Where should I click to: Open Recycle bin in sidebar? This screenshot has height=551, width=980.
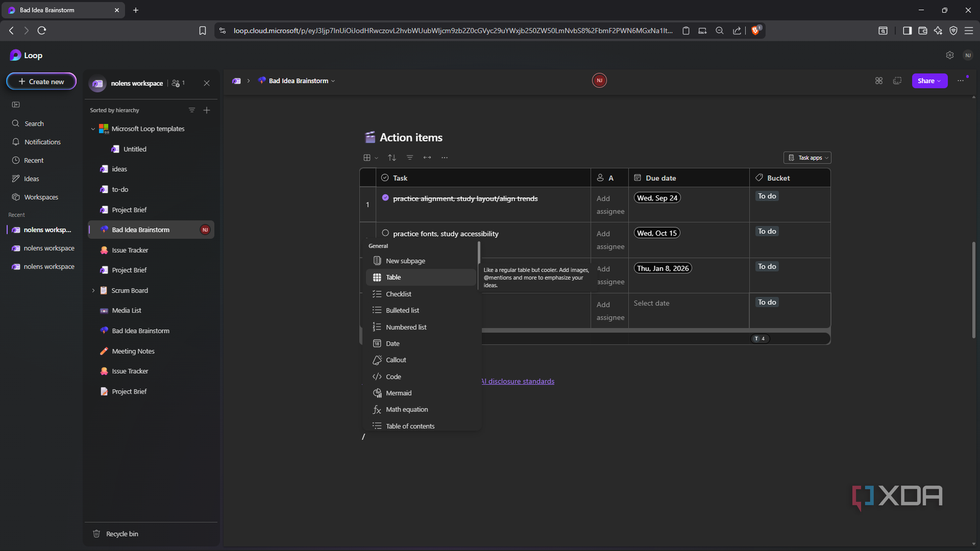[122, 534]
